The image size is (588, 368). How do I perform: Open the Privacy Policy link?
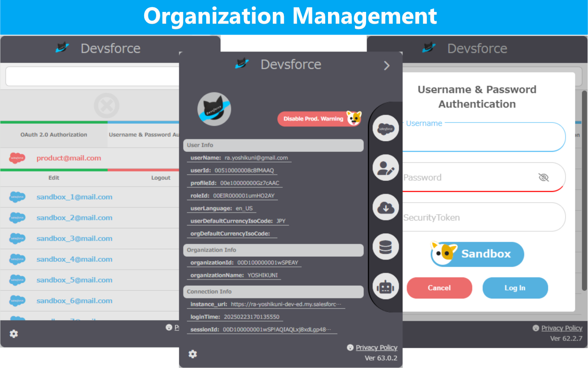coord(376,347)
